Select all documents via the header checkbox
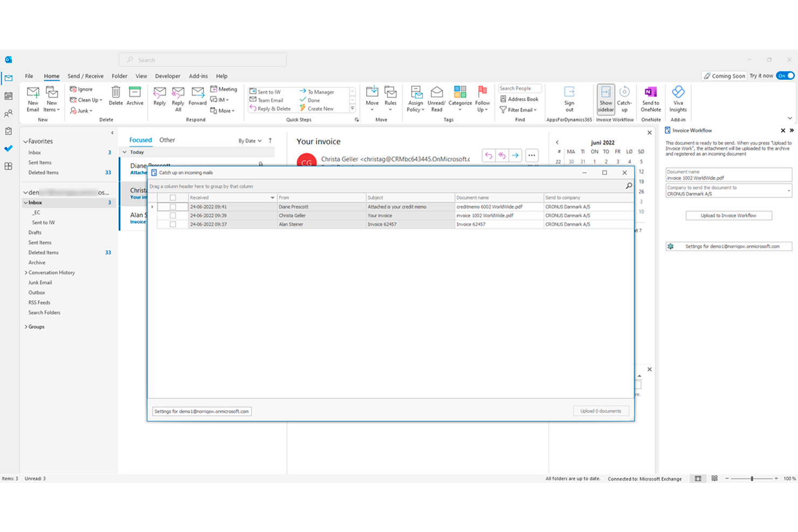The height and width of the screenshot is (532, 798). tap(173, 197)
